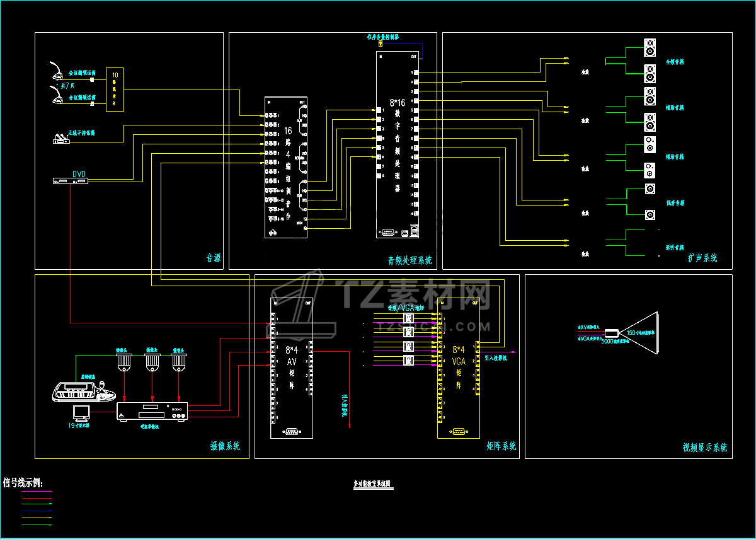This screenshot has height=539, width=756.
Task: Select the 信号线示例 legend heading
Action: point(23,482)
